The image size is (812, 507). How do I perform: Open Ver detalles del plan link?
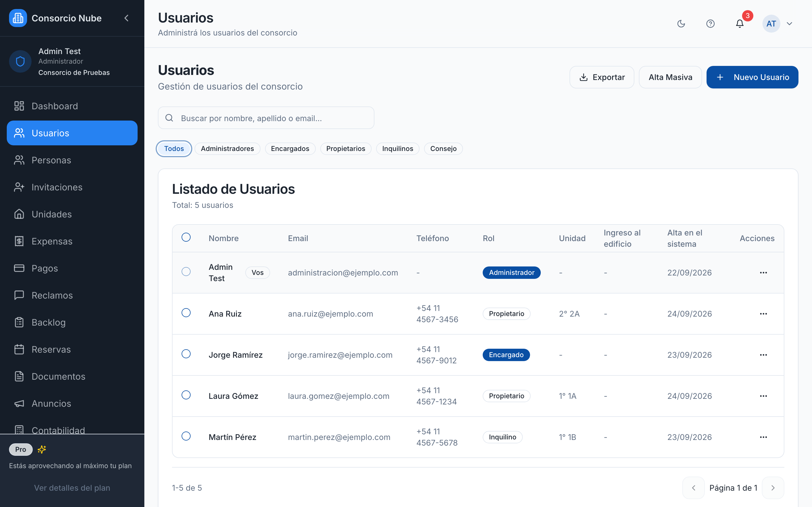pos(72,488)
